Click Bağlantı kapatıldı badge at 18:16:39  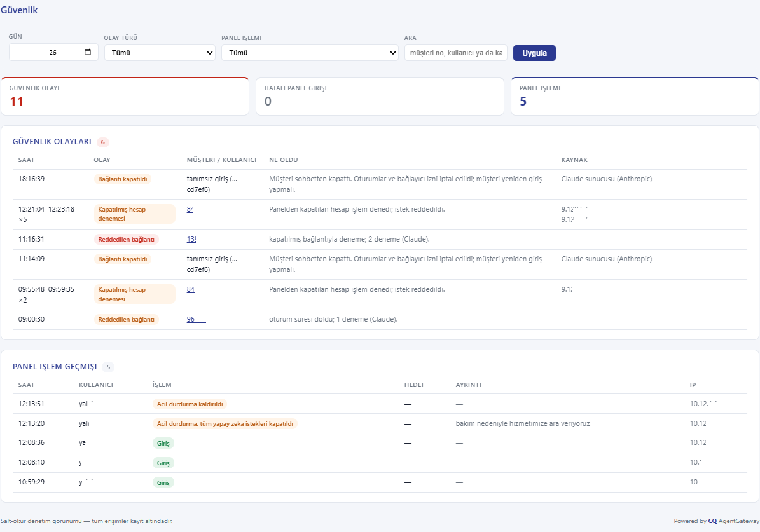tap(122, 179)
